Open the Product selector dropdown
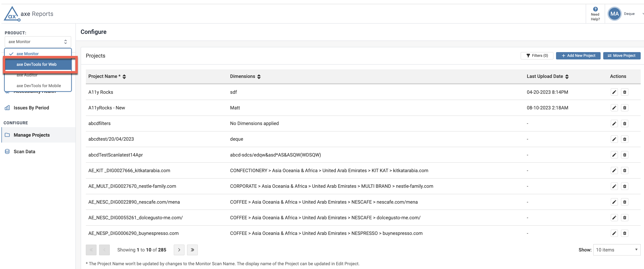The height and width of the screenshot is (269, 644). pos(38,41)
